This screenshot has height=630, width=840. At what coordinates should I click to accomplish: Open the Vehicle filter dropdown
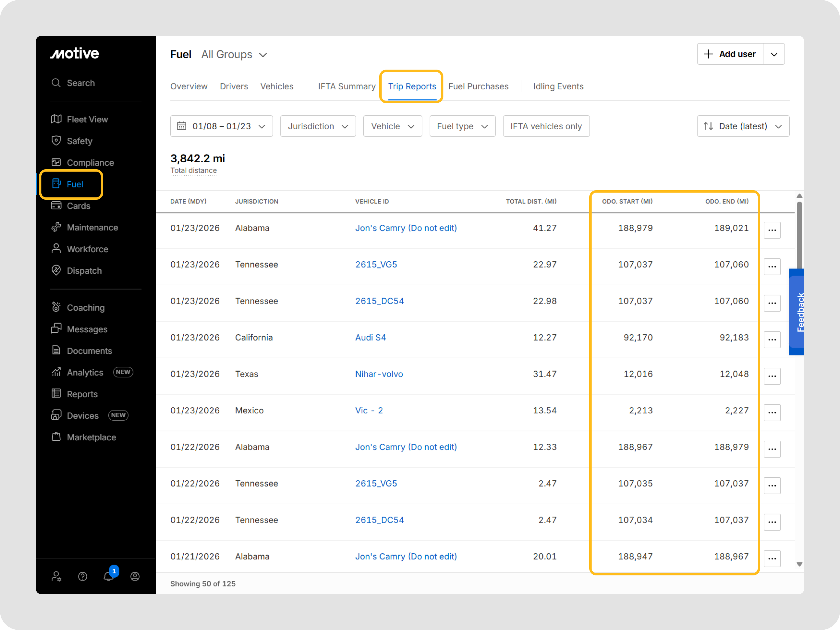point(392,126)
